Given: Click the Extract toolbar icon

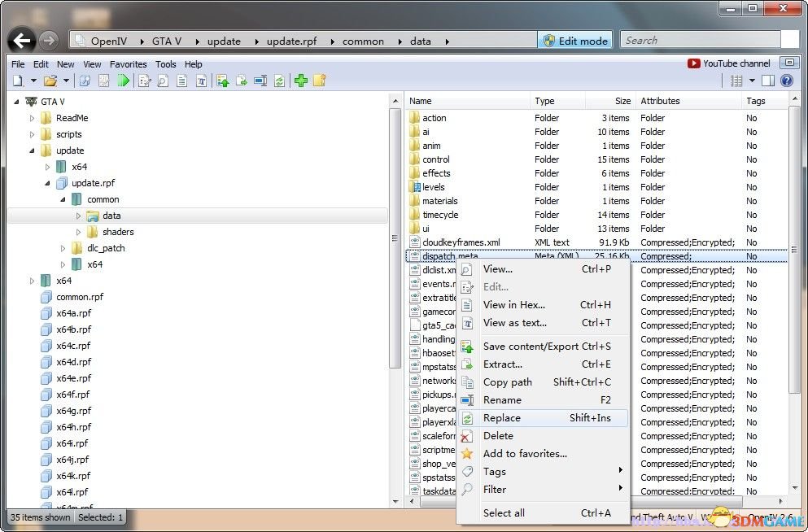Looking at the screenshot, I should coord(241,81).
